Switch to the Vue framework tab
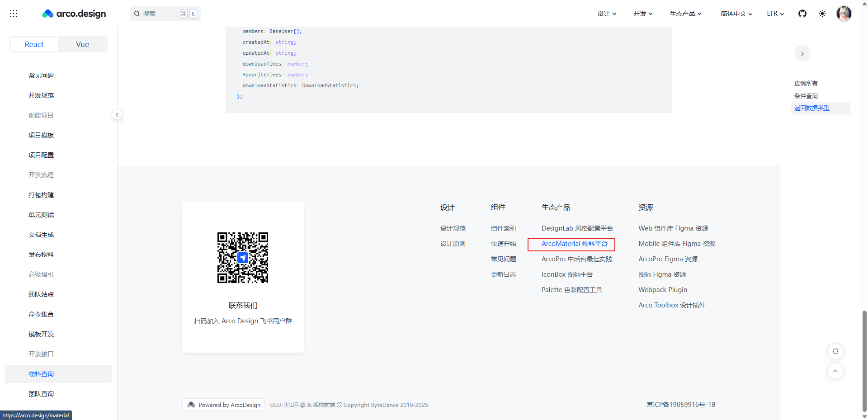The height and width of the screenshot is (420, 868). pos(82,44)
